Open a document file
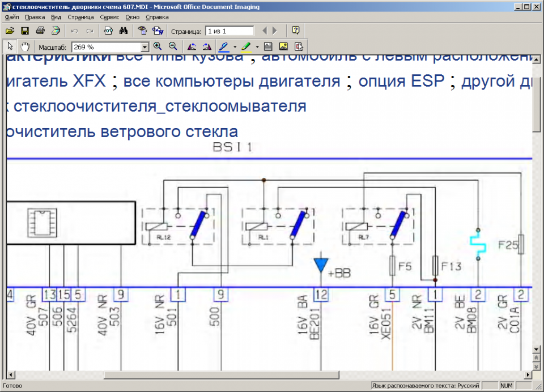This screenshot has height=392, width=544. 10,31
